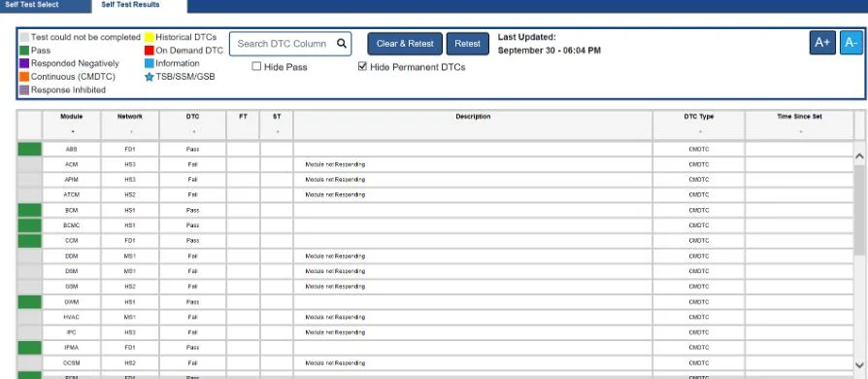Select the BCM module cell
The image size is (868, 379).
[x=72, y=211]
